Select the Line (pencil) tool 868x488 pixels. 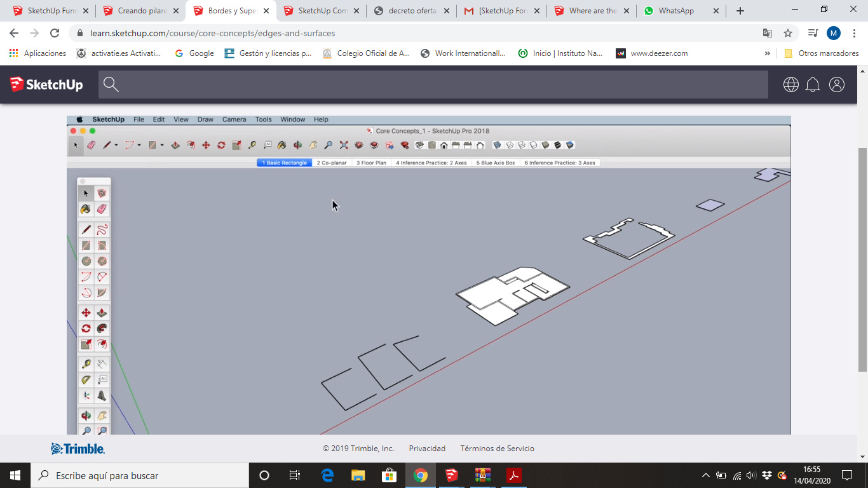85,229
